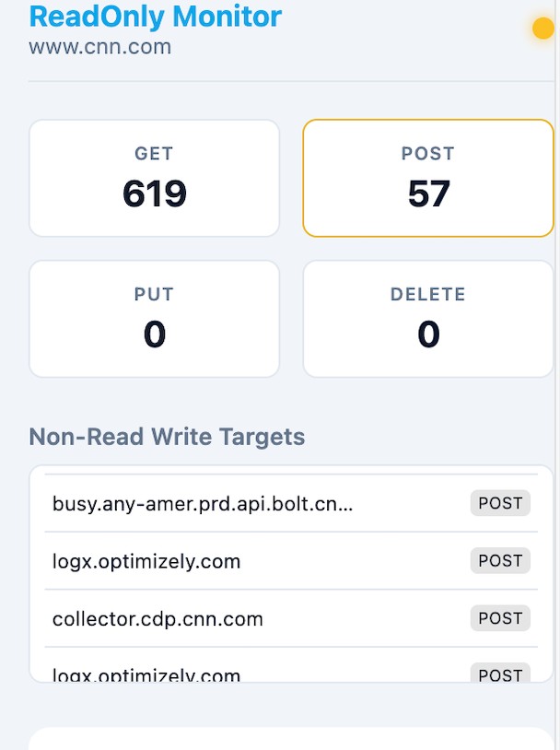Click POST badge beside the fully visible logx.optimizely.com row
This screenshot has height=750, width=560.
coord(500,560)
